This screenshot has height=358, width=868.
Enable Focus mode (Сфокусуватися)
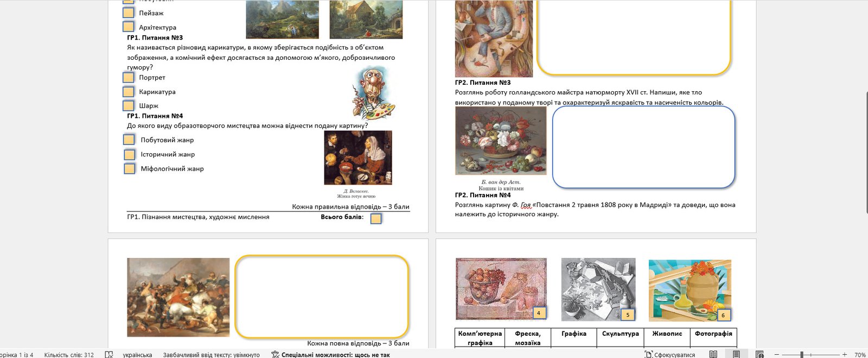click(x=670, y=354)
